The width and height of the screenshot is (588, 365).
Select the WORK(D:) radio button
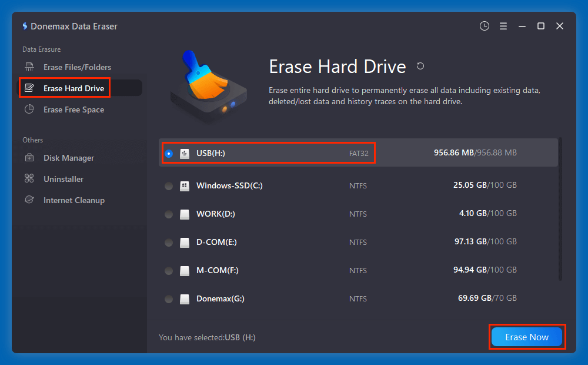169,214
